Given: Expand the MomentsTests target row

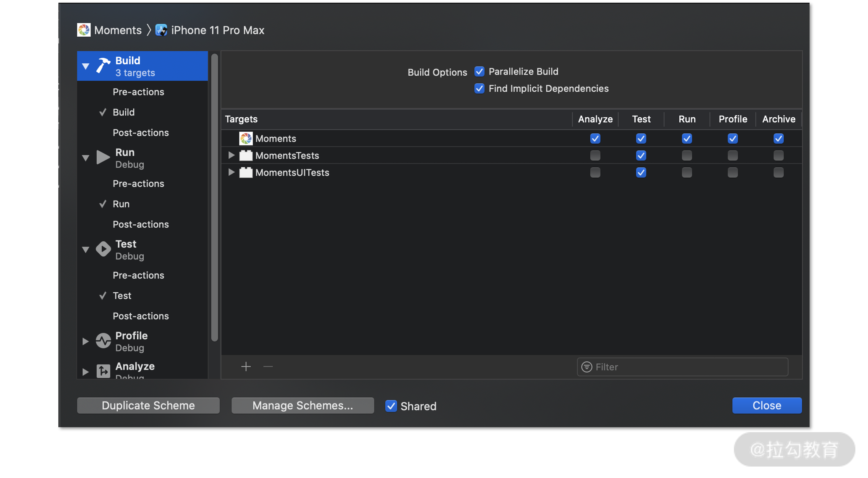Looking at the screenshot, I should 231,155.
